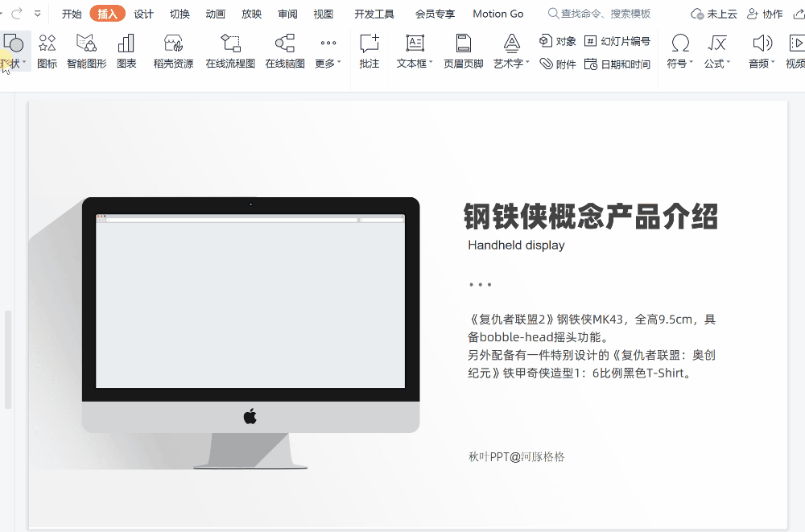Switch to the 开始 tab
The height and width of the screenshot is (532, 805).
pyautogui.click(x=72, y=14)
